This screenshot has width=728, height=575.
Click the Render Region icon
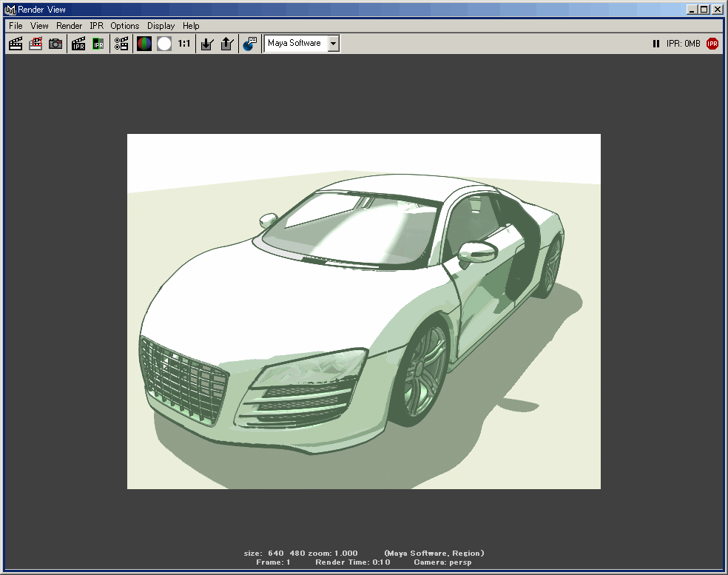[x=35, y=44]
